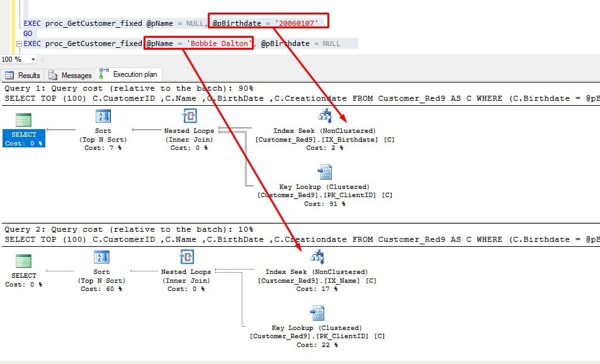Click the '[Customer_Red9].[IX_Name] [C]' label

pyautogui.click(x=317, y=281)
